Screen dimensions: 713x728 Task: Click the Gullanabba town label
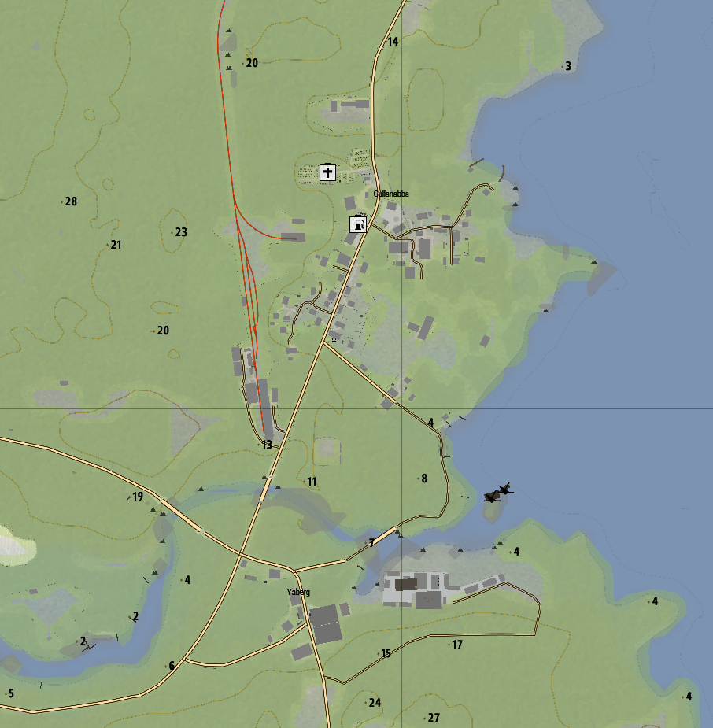[x=393, y=194]
